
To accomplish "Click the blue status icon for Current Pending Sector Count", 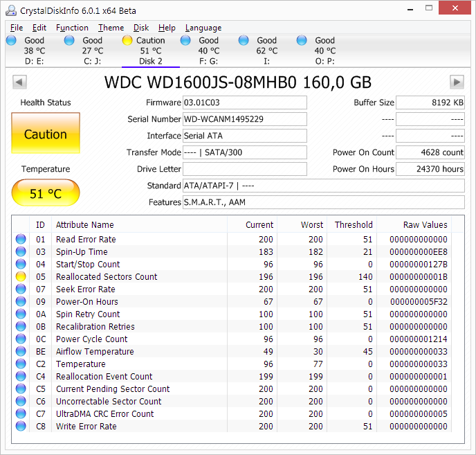I will (21, 389).
